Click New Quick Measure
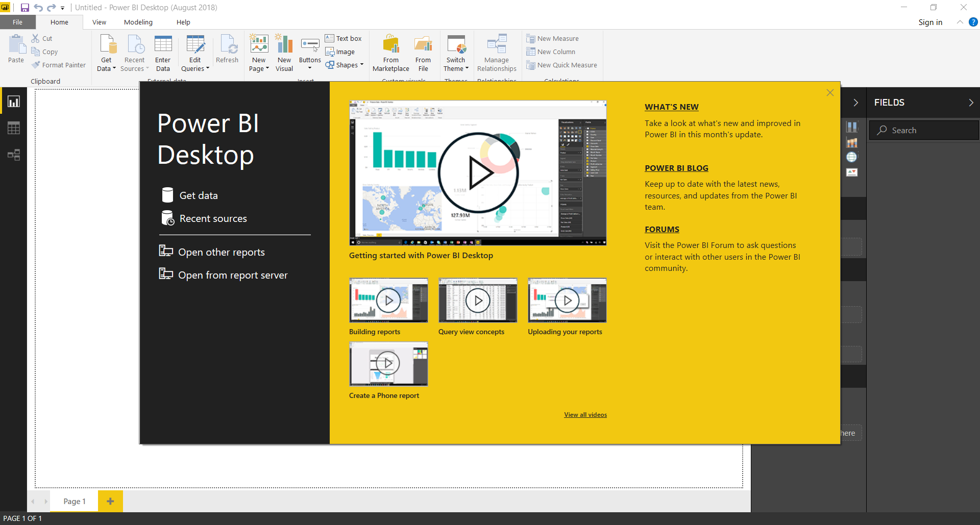980x525 pixels. click(561, 65)
